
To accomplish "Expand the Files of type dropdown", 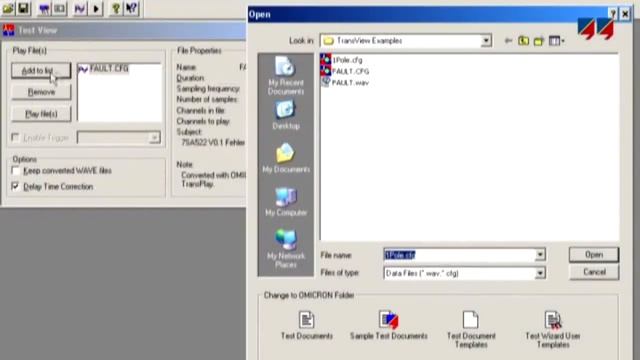I will 540,273.
